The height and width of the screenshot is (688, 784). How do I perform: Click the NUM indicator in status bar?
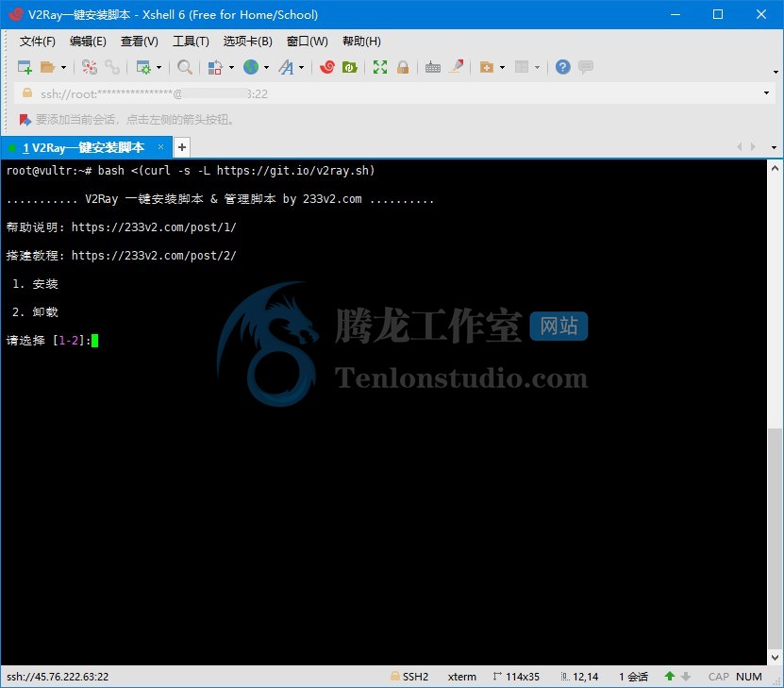pos(748,677)
